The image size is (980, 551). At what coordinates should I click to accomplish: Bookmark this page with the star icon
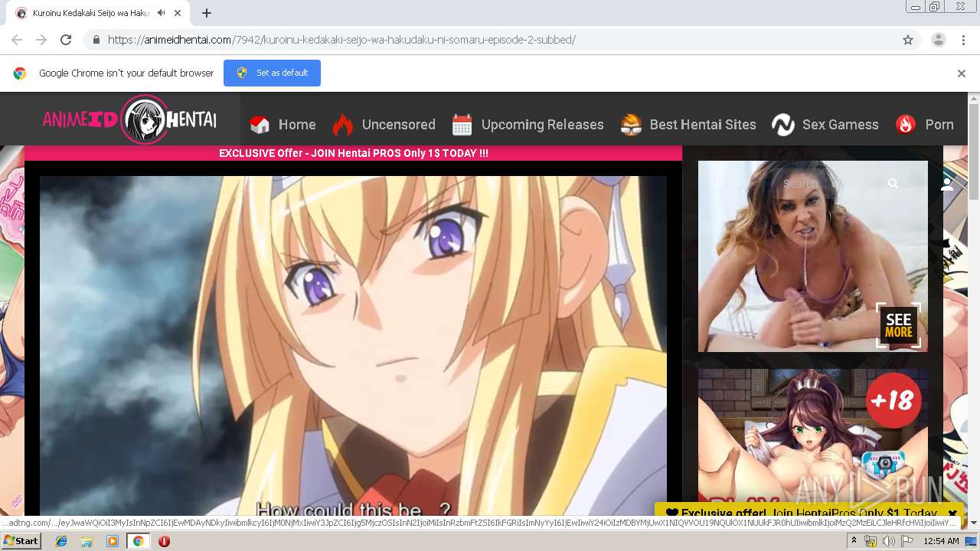pos(908,40)
